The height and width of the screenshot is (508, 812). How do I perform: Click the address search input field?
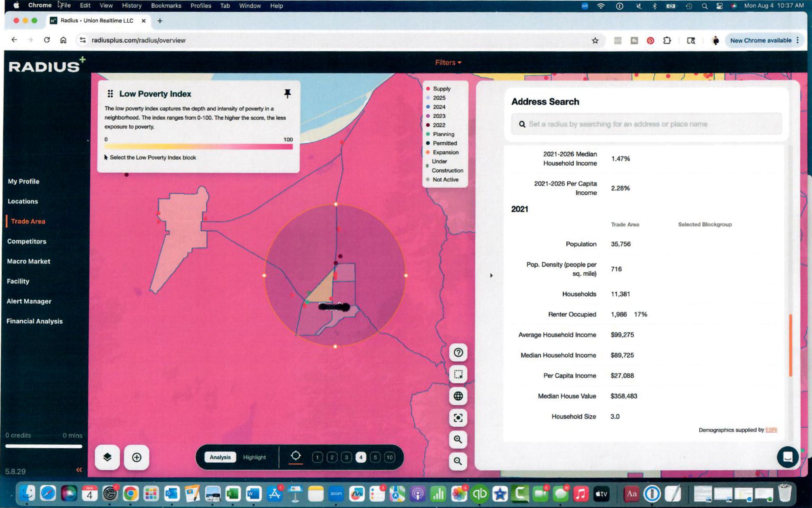(646, 124)
